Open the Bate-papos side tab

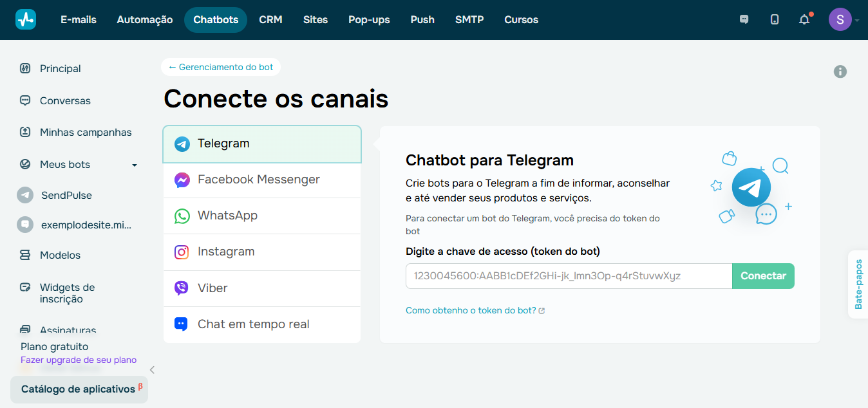click(x=858, y=284)
